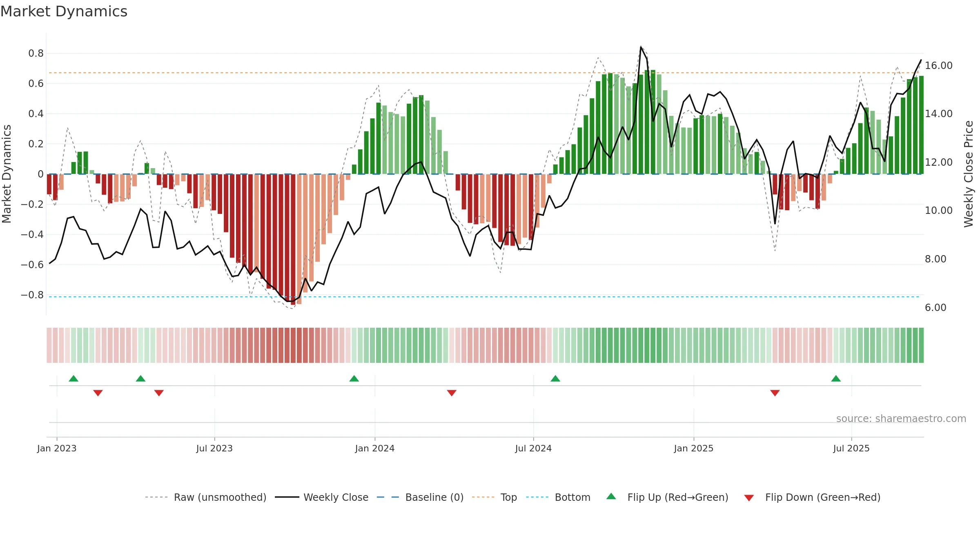This screenshot has height=551, width=980.
Task: Click the Jan 2024 x-axis label
Action: pos(375,448)
